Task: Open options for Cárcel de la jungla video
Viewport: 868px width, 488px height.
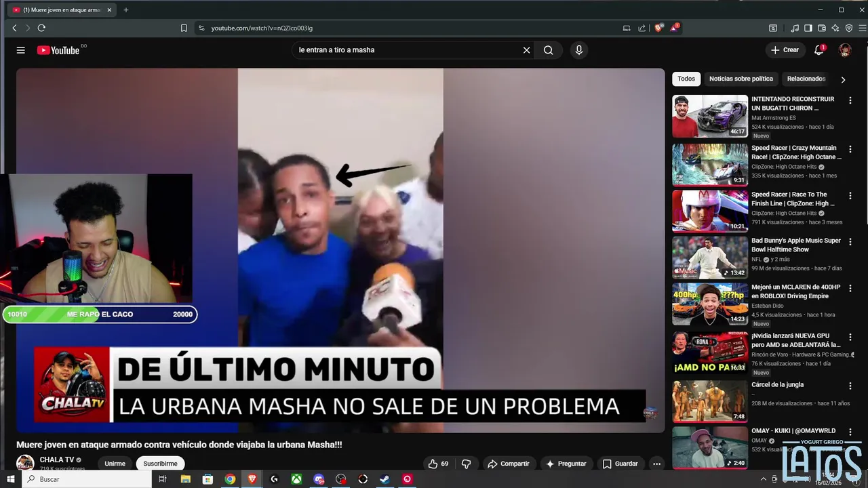Action: tap(850, 386)
